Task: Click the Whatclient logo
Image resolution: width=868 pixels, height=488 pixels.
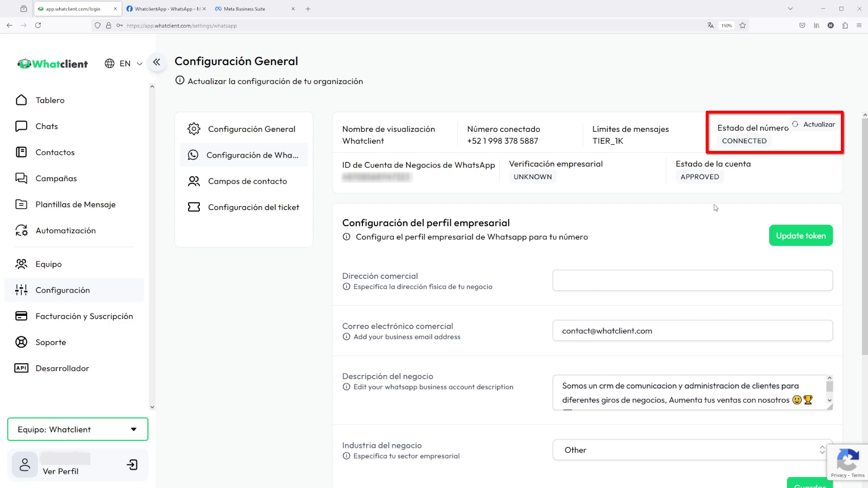Action: point(52,64)
